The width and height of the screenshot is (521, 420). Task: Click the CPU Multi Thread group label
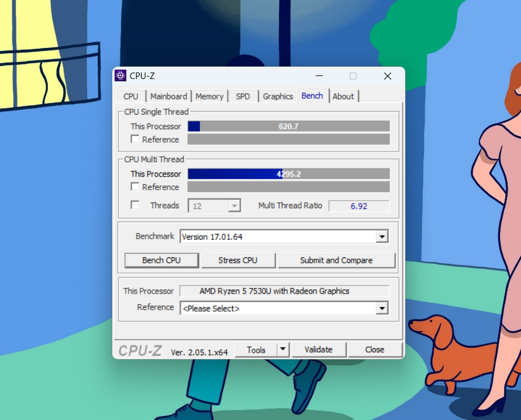(154, 160)
